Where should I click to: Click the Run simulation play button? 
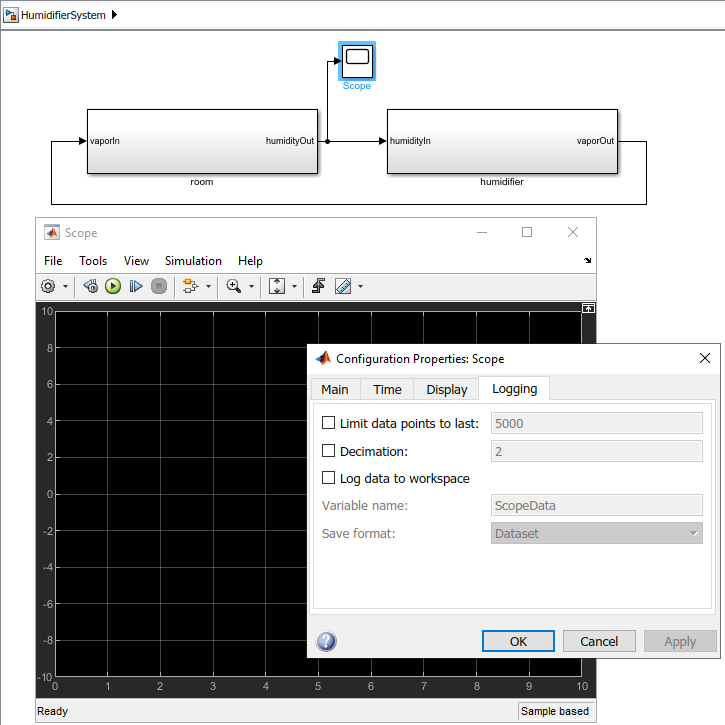point(113,286)
